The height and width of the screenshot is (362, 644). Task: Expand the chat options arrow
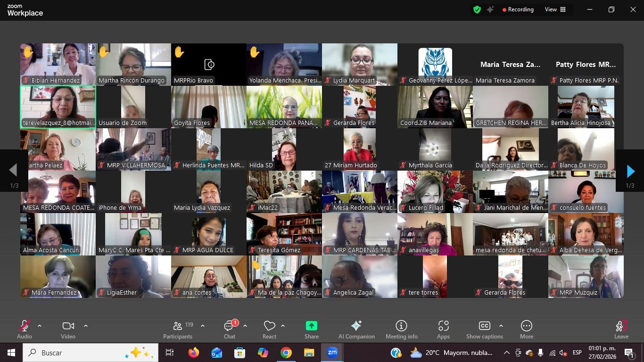245,326
